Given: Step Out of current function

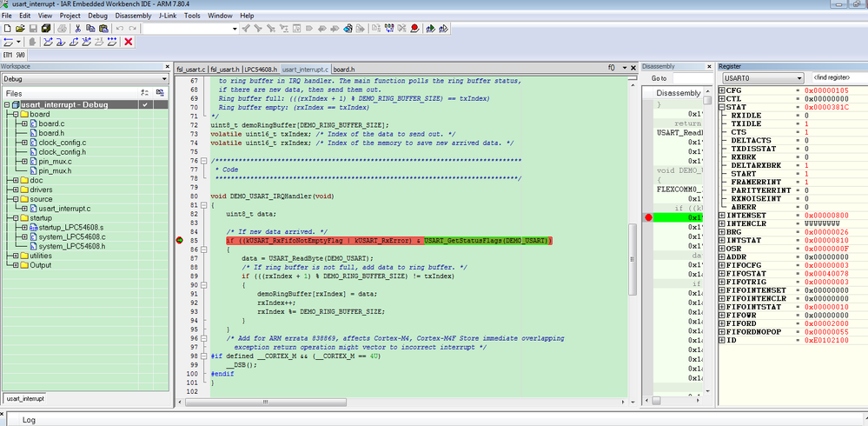Looking at the screenshot, I should tap(73, 42).
